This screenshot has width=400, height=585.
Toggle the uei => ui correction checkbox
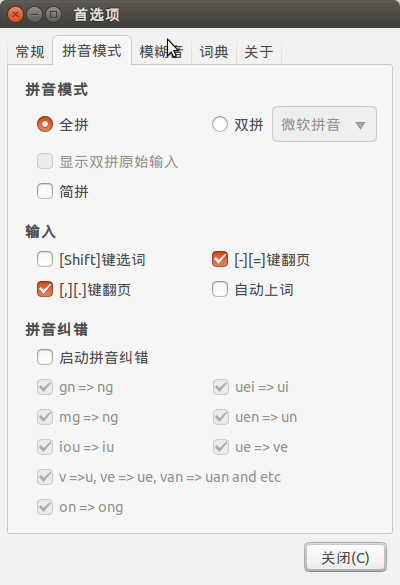pos(221,387)
